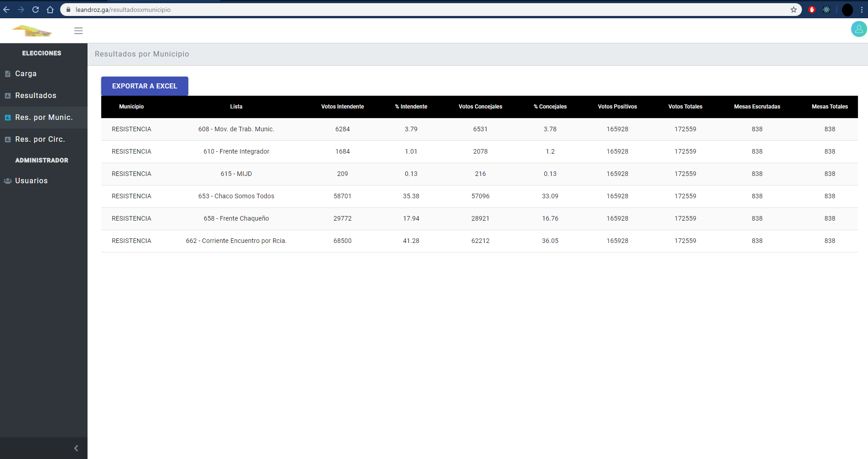Click the site logo in header

31,31
